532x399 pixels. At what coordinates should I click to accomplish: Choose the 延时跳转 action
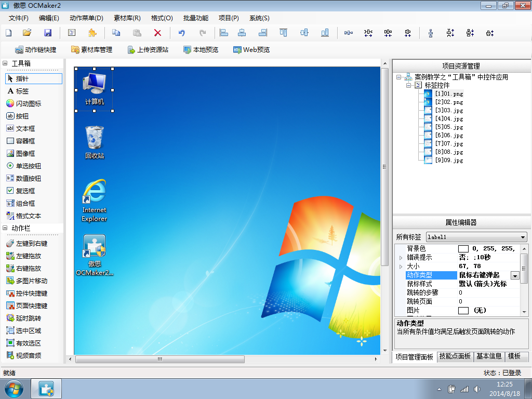point(24,318)
